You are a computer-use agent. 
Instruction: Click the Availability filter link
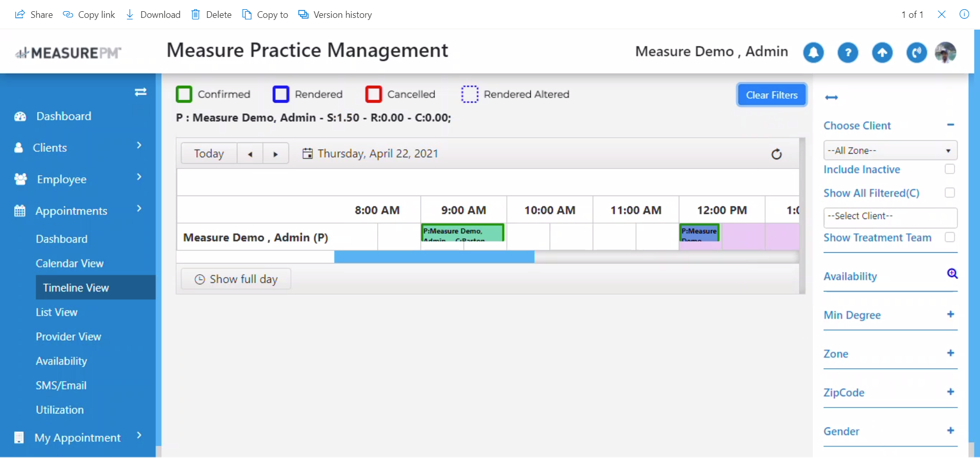(x=850, y=276)
